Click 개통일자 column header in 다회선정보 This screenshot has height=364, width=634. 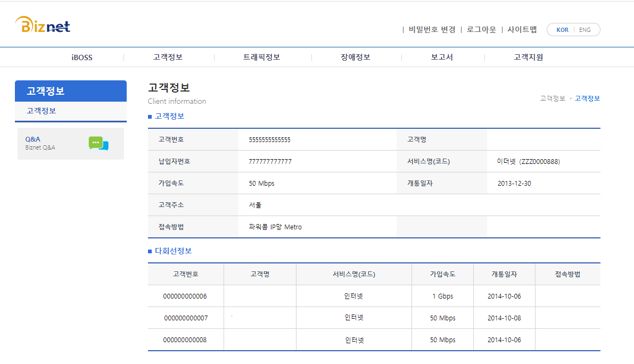point(504,274)
